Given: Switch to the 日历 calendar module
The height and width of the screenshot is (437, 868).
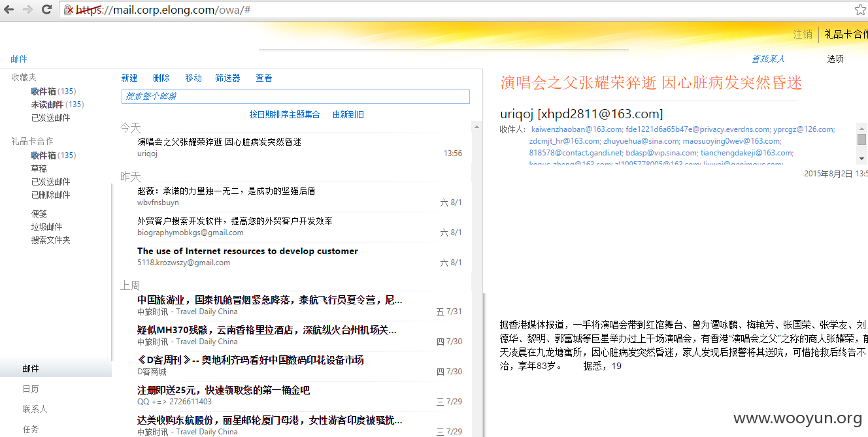Looking at the screenshot, I should click(x=31, y=389).
